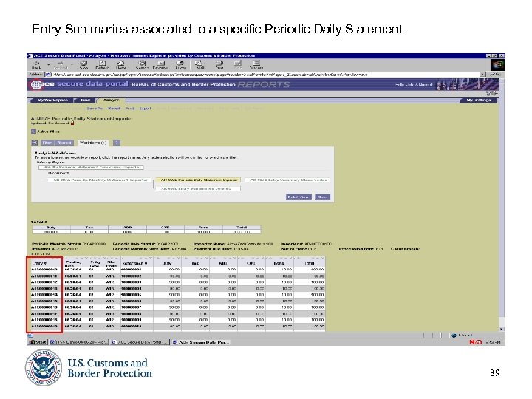Click the Fees column header in entries table
Screen dimensions: 532x399
tap(279, 263)
